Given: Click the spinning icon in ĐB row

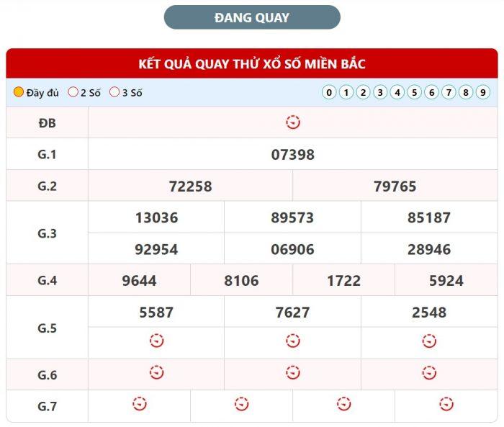Looking at the screenshot, I should click(x=293, y=122).
